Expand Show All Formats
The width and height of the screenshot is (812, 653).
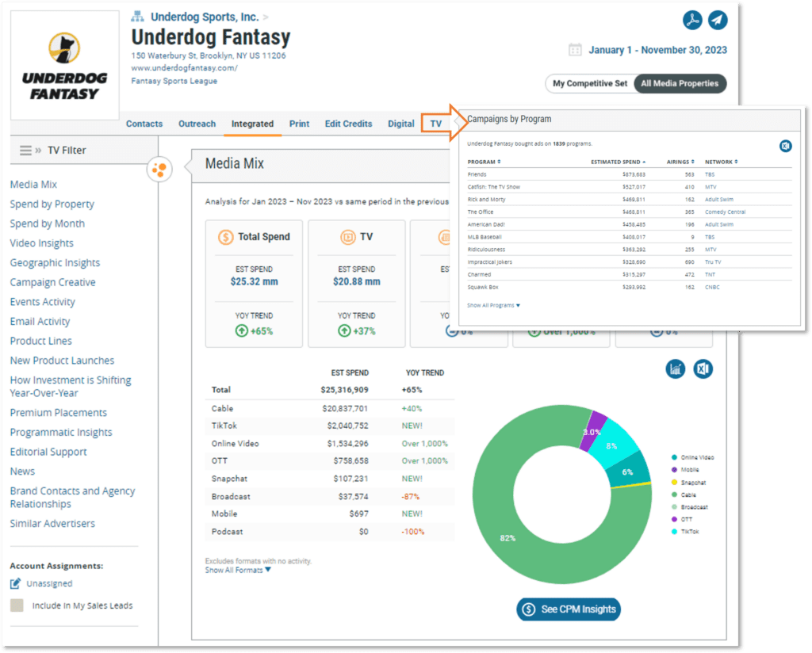tap(238, 570)
